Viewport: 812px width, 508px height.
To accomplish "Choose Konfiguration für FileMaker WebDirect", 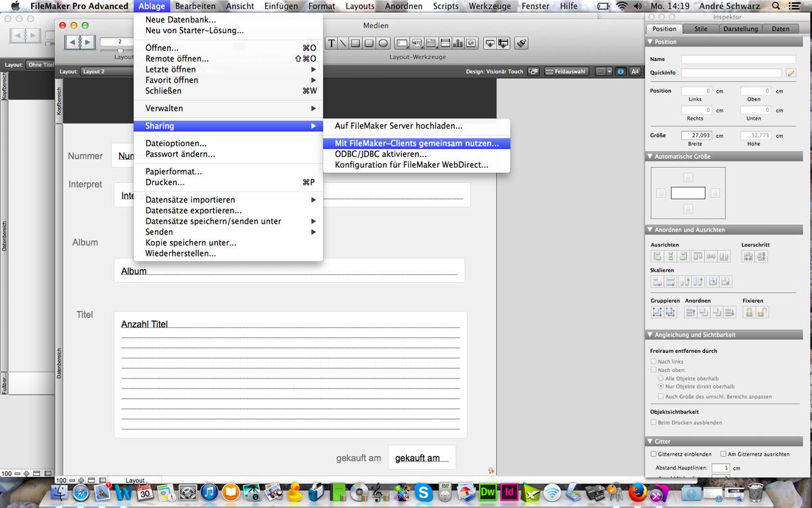I will [x=417, y=165].
